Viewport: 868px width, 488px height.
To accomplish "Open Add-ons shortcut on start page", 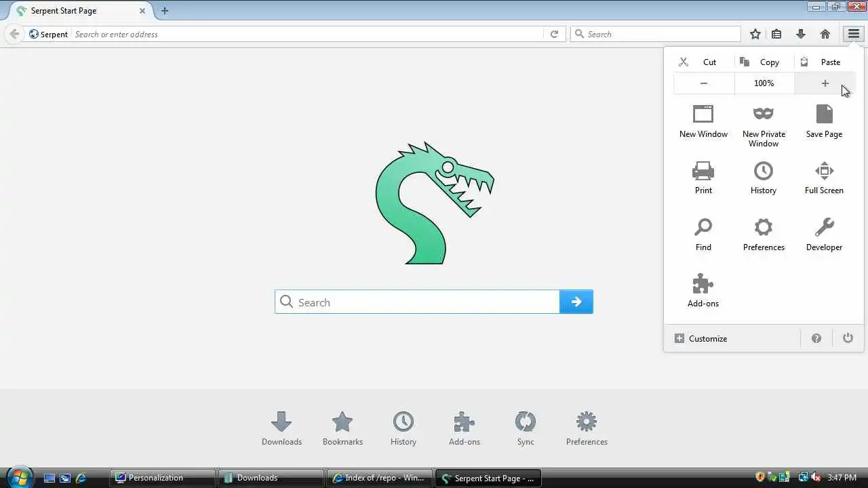I will 465,428.
